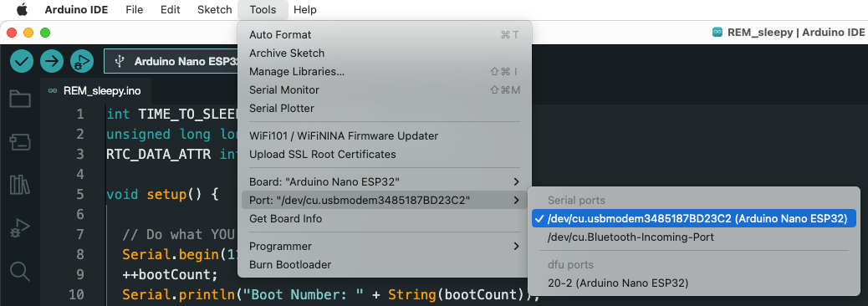
Task: Open the Search magnifier in sidebar
Action: (x=20, y=271)
